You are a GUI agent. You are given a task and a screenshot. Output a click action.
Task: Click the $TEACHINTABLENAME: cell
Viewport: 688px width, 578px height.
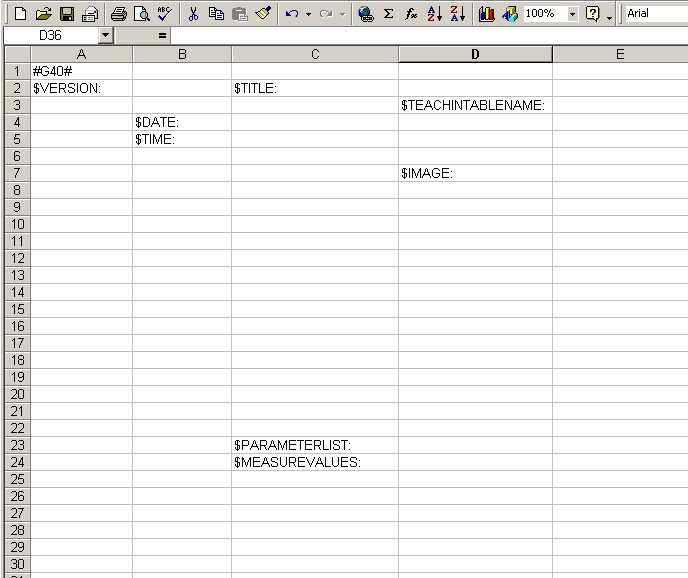coord(475,105)
